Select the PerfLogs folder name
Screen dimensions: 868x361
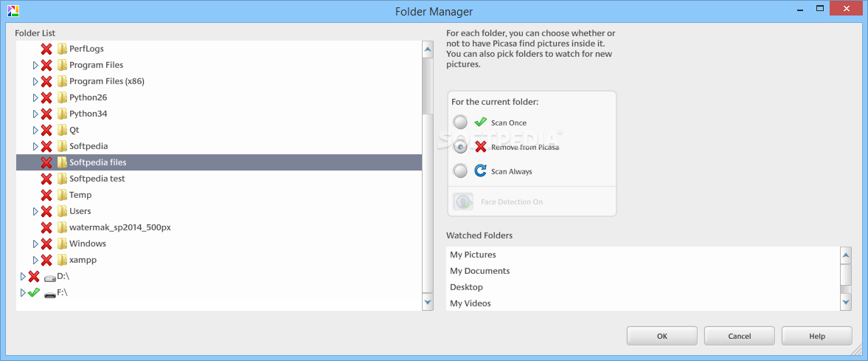tap(86, 49)
